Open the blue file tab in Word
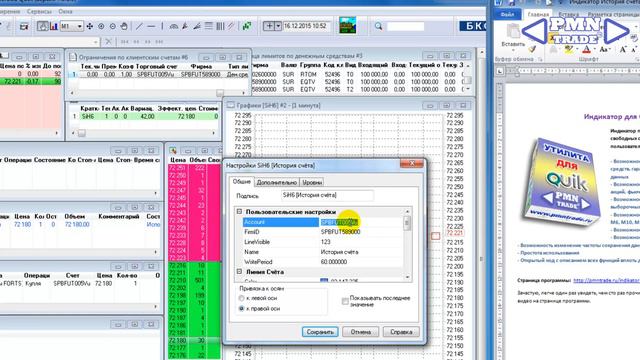640x360 pixels. (x=507, y=14)
